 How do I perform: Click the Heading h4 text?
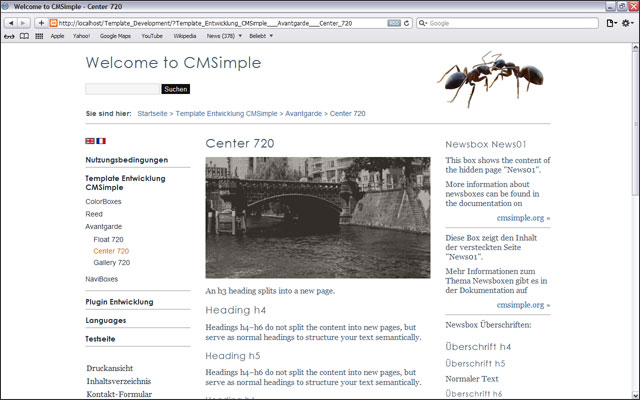236,310
